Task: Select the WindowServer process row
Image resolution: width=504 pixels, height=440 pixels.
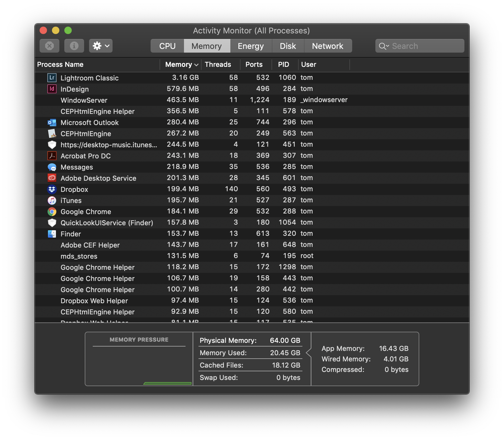Action: [x=252, y=100]
